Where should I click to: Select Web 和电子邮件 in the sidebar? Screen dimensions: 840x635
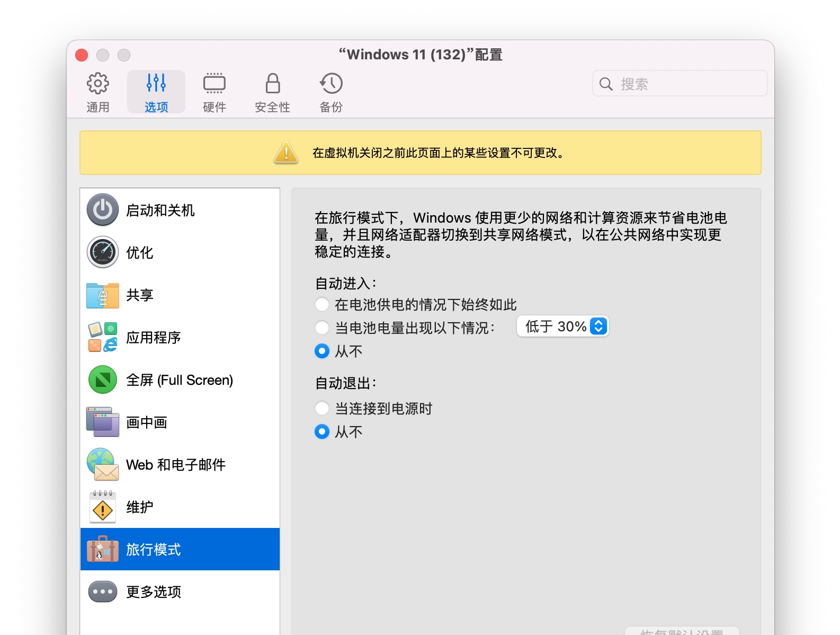tap(180, 464)
